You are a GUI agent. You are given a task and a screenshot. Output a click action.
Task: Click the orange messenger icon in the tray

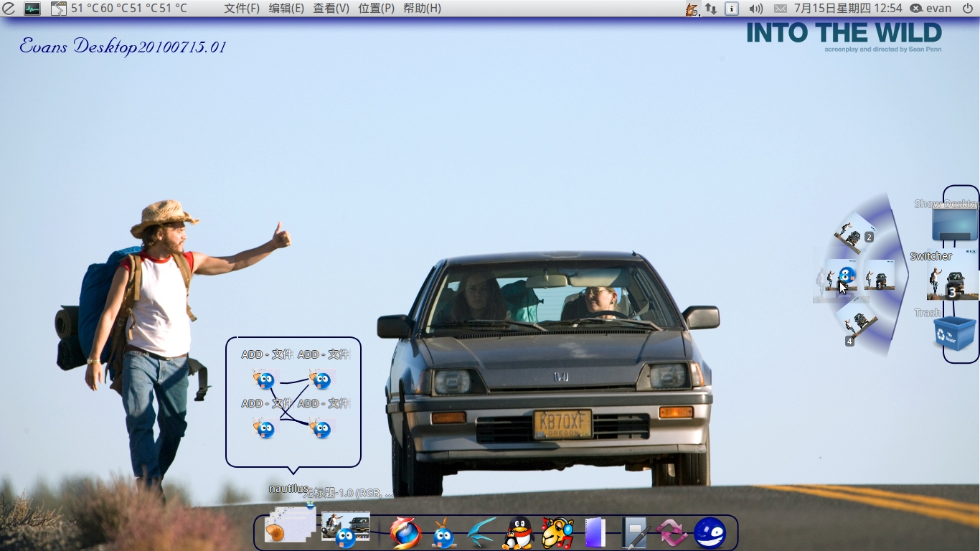coord(692,9)
